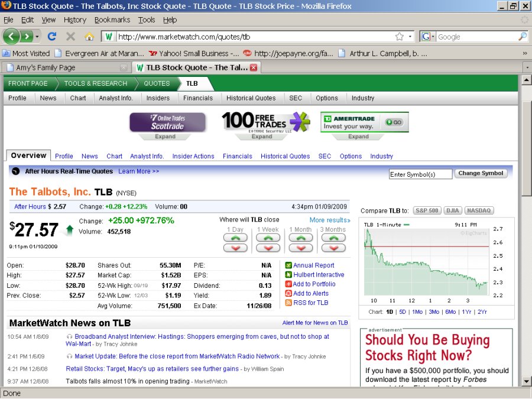Click the Home icon in toolbar
532x399 pixels.
coord(89,37)
